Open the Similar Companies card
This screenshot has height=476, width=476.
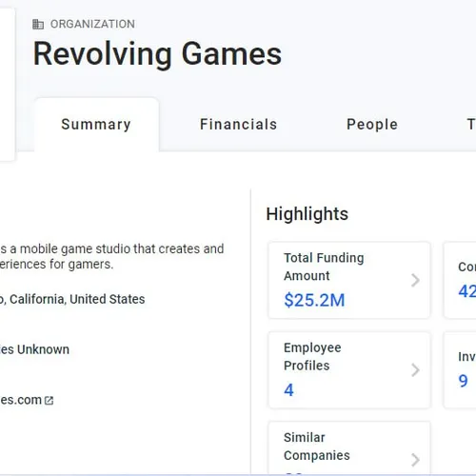349,448
